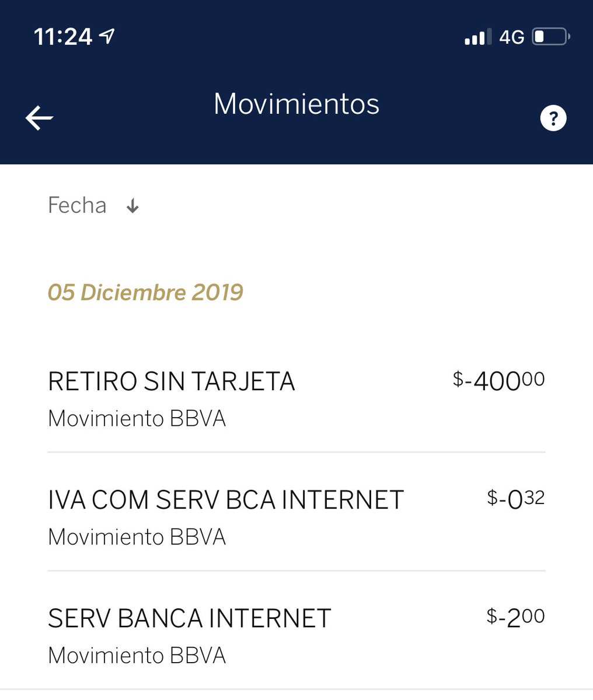Tap the location arrow in status bar

tap(107, 37)
